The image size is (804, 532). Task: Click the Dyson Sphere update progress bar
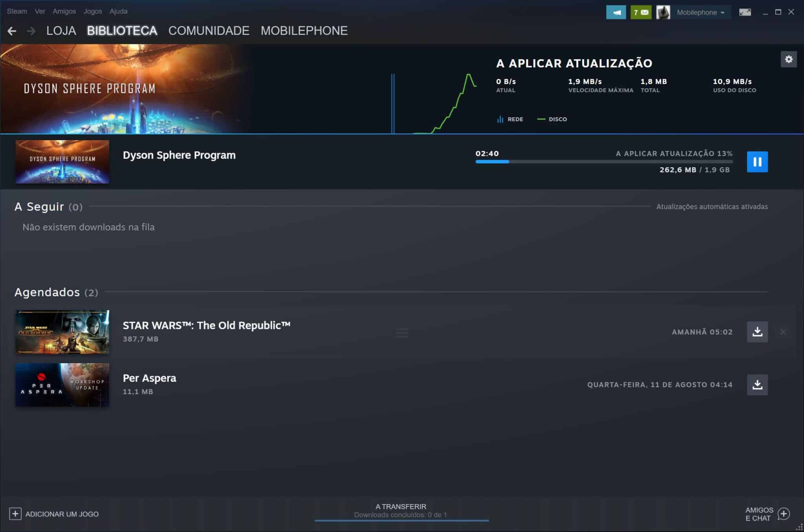coord(604,161)
